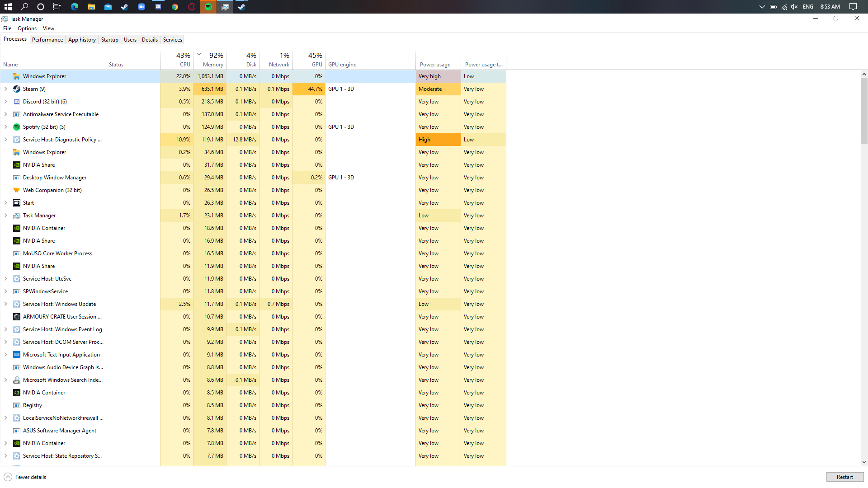Image resolution: width=868 pixels, height=488 pixels.
Task: Click the Start process icon
Action: 17,203
